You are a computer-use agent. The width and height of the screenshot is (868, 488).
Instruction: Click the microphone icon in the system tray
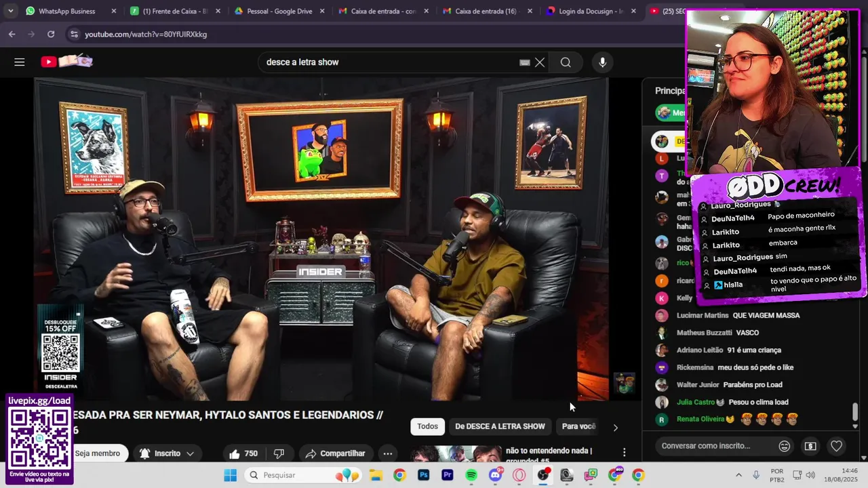756,475
